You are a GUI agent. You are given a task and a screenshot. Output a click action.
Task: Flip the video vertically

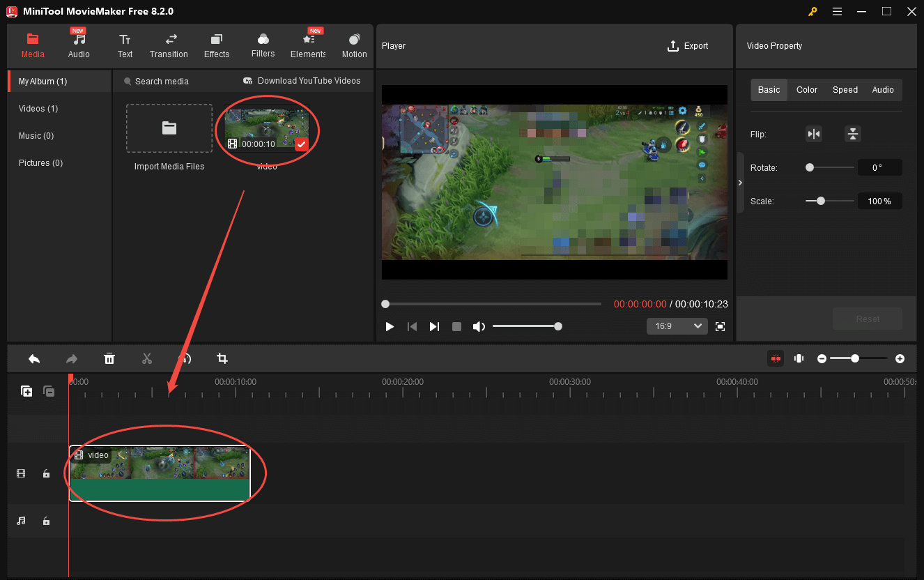point(853,135)
